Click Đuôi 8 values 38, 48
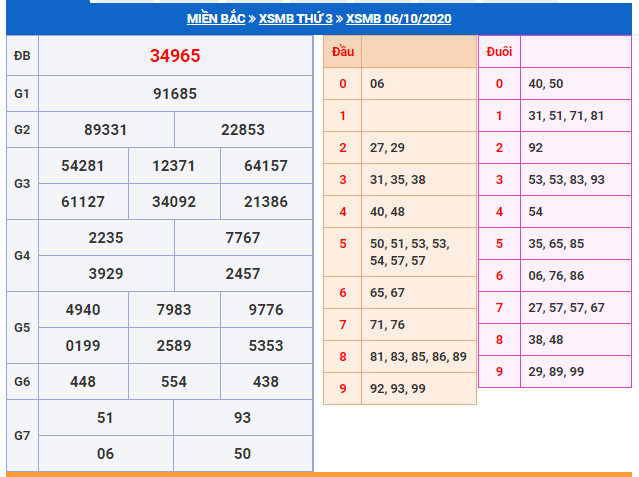Screen dimensions: 639x477 (546, 340)
